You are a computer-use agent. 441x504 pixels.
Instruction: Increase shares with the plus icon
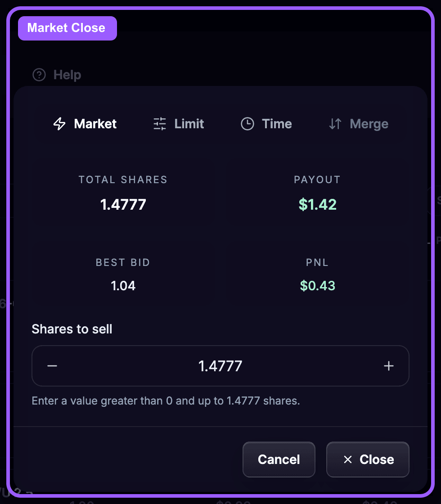pyautogui.click(x=389, y=366)
